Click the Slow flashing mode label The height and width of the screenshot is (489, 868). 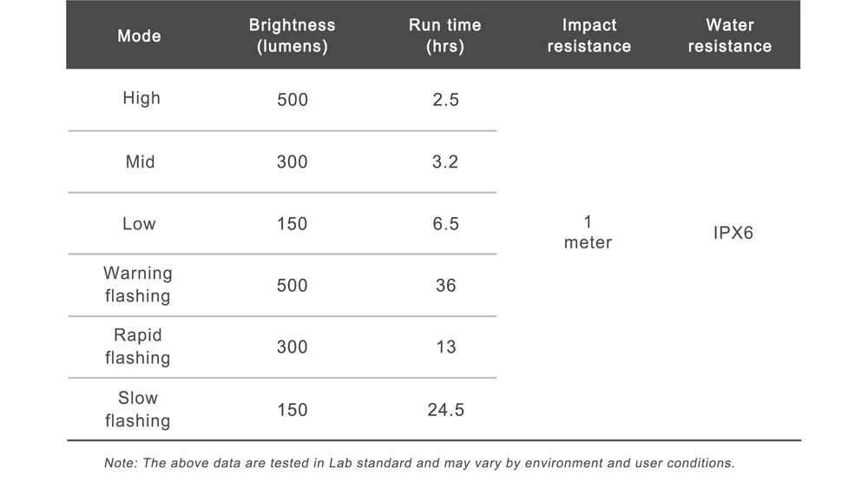[x=138, y=409]
